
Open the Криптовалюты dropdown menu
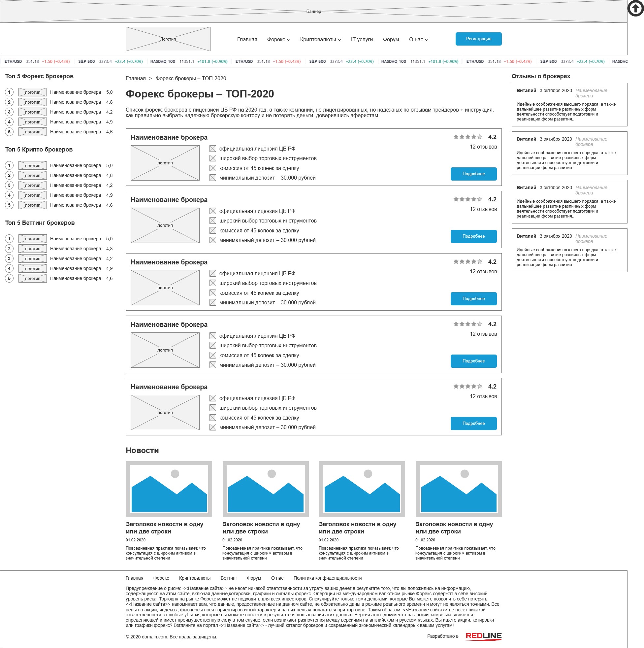320,40
